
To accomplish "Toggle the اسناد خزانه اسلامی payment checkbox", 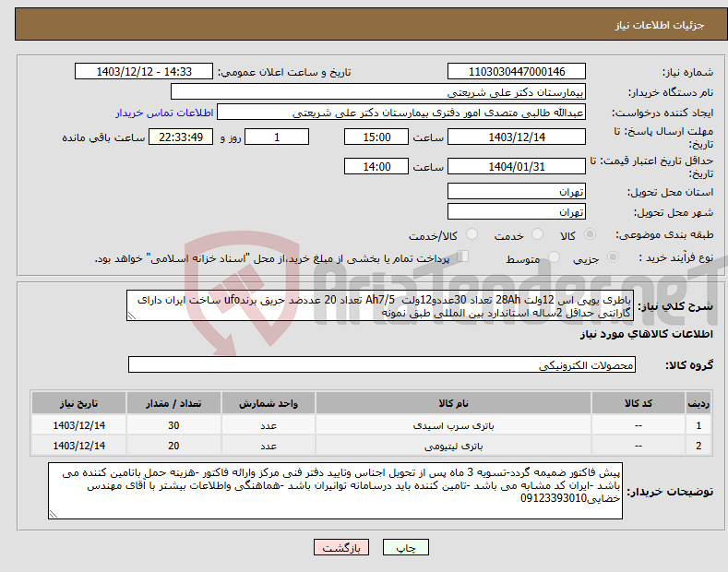I will tap(463, 256).
